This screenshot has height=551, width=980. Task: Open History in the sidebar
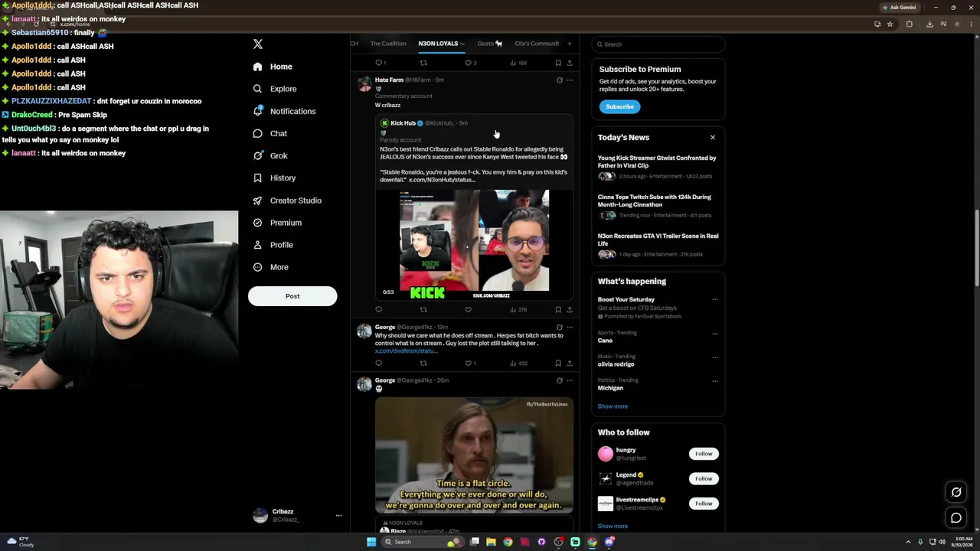coord(274,178)
